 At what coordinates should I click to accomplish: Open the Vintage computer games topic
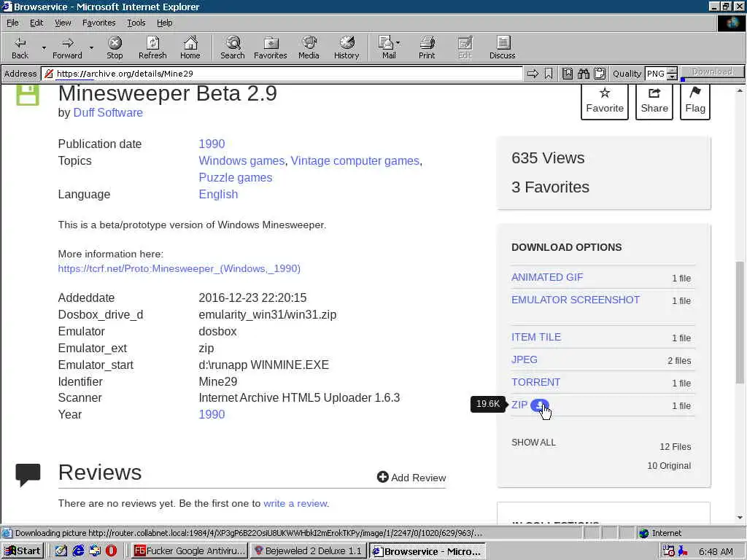pos(355,160)
